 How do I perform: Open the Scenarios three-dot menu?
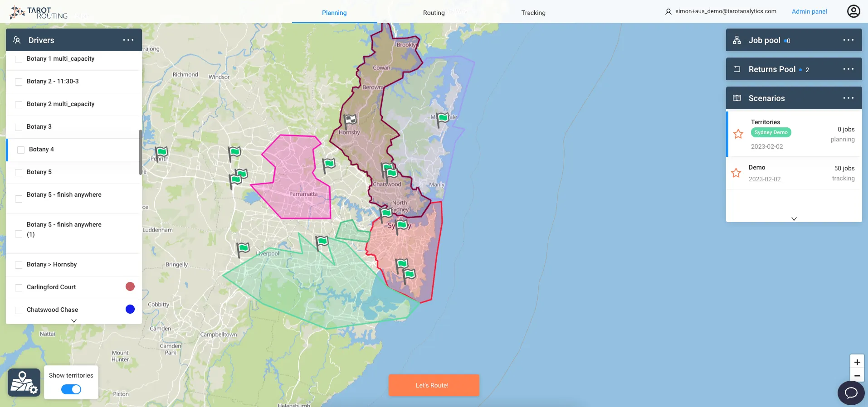click(x=848, y=98)
